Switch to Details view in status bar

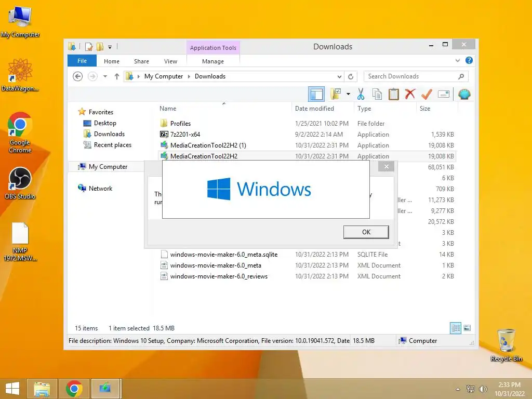click(455, 328)
